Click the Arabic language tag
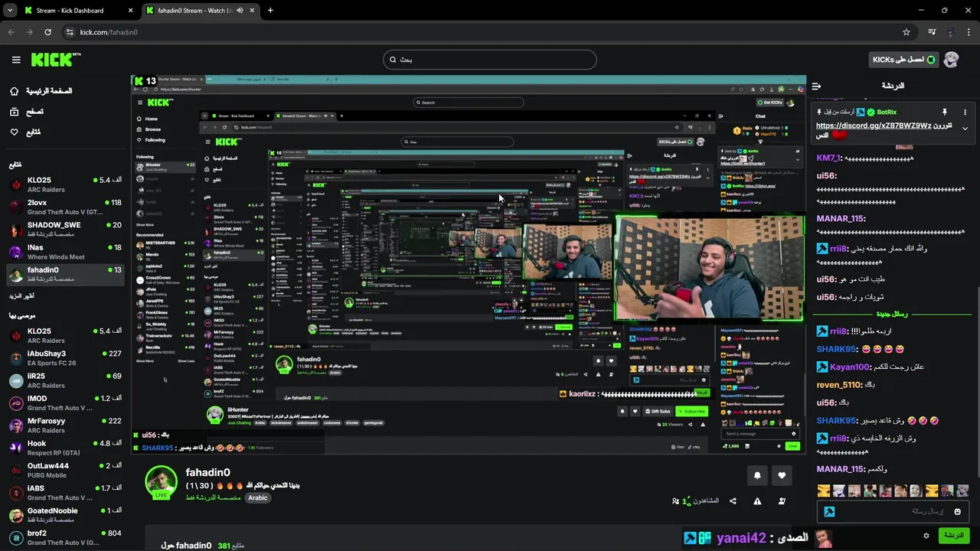 (258, 498)
